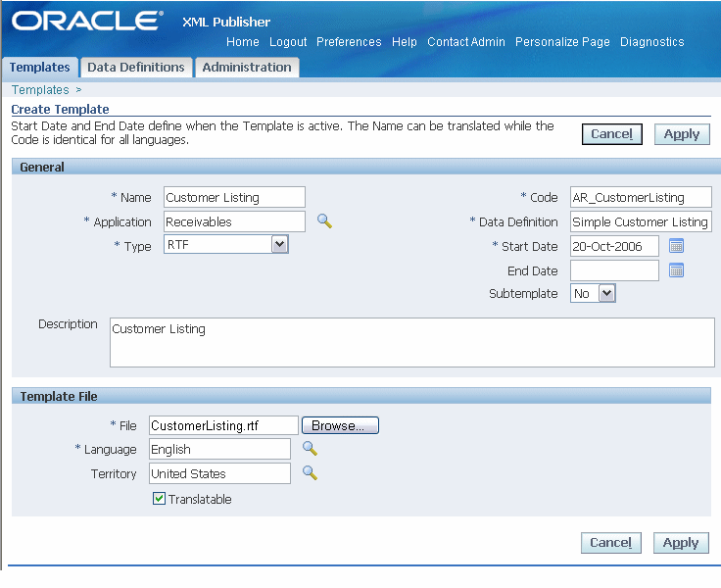Click the Code input field
The width and height of the screenshot is (721, 588).
pyautogui.click(x=641, y=197)
